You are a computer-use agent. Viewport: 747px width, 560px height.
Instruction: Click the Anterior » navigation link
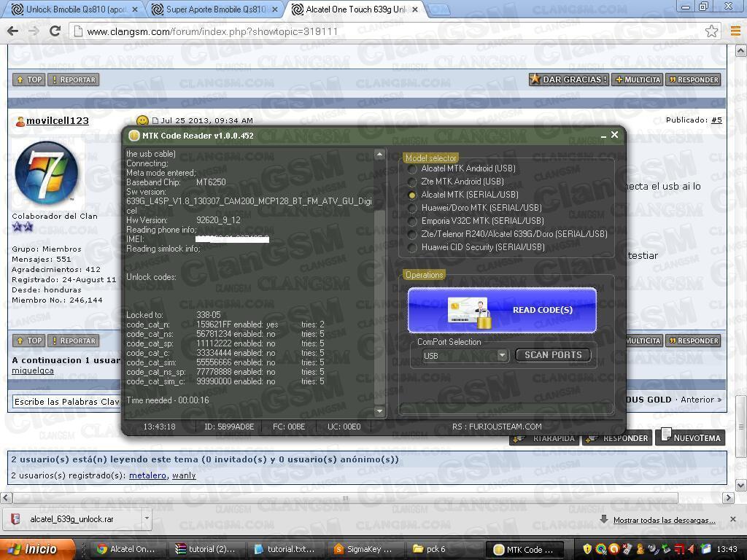(x=701, y=400)
